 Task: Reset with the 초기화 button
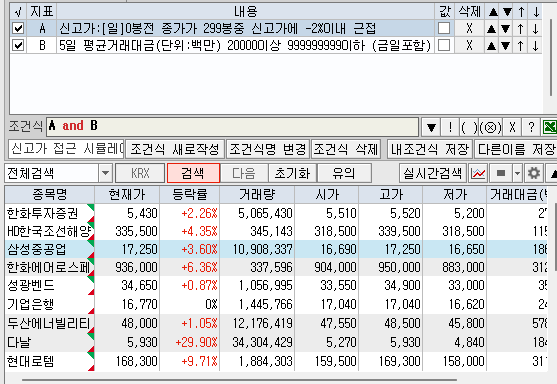292,173
